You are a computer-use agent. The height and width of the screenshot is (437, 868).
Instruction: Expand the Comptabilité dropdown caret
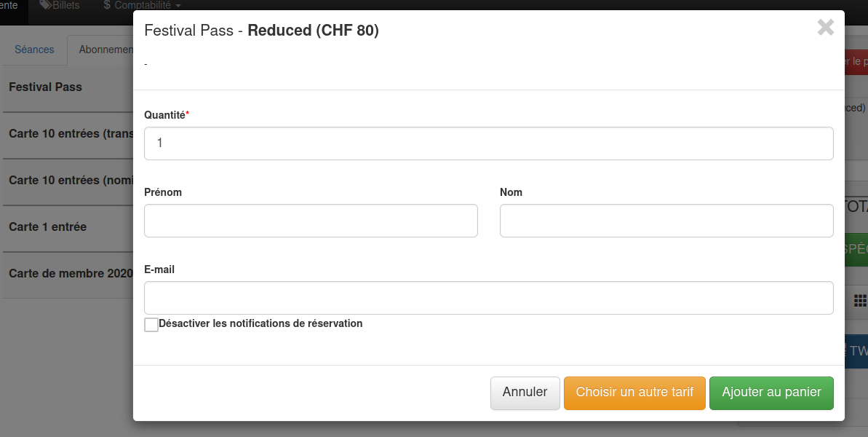point(178,7)
